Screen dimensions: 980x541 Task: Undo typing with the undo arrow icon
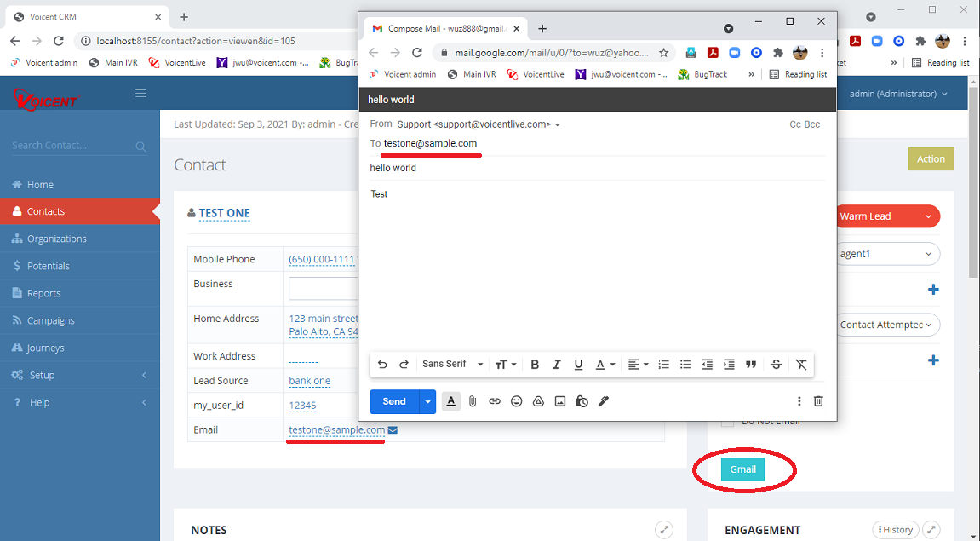382,364
